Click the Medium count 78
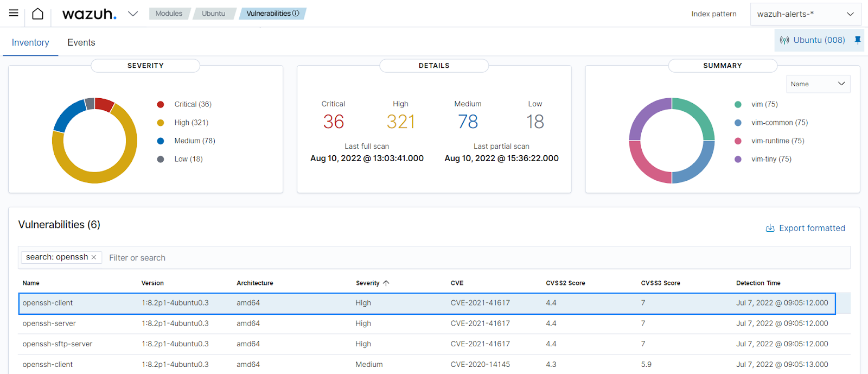Image resolution: width=868 pixels, height=374 pixels. 468,122
